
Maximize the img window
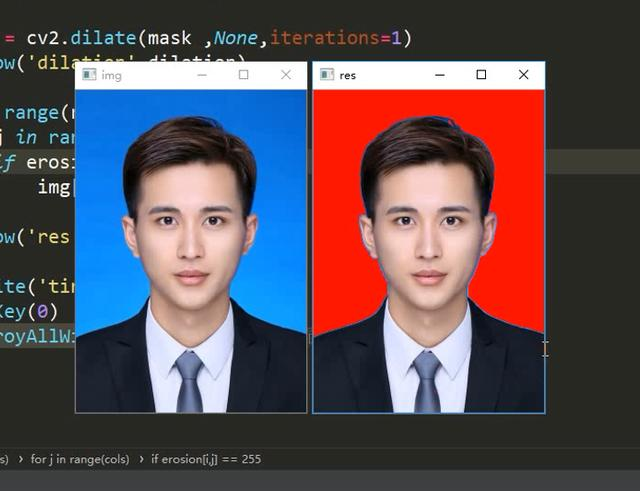pos(244,75)
